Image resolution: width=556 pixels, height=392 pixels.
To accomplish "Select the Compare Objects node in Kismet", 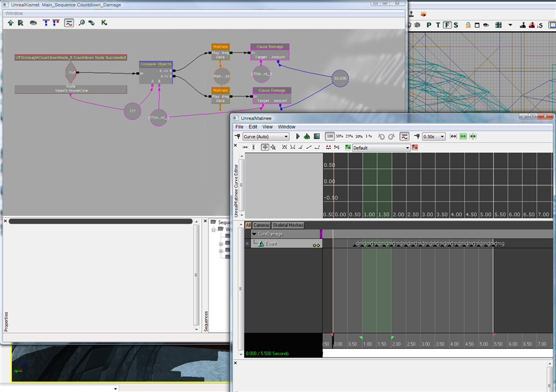I will tap(156, 72).
